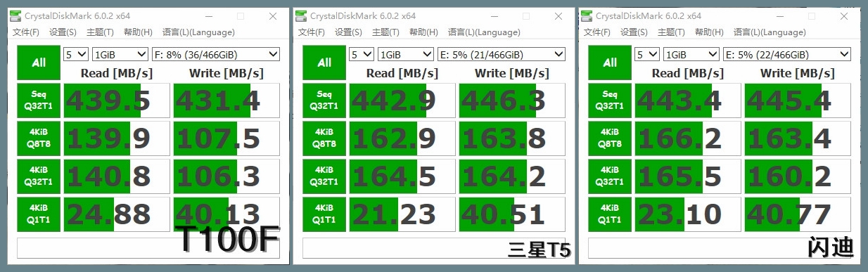Start Seq Q32T1 test in T100F window
The width and height of the screenshot is (868, 272).
pos(39,101)
